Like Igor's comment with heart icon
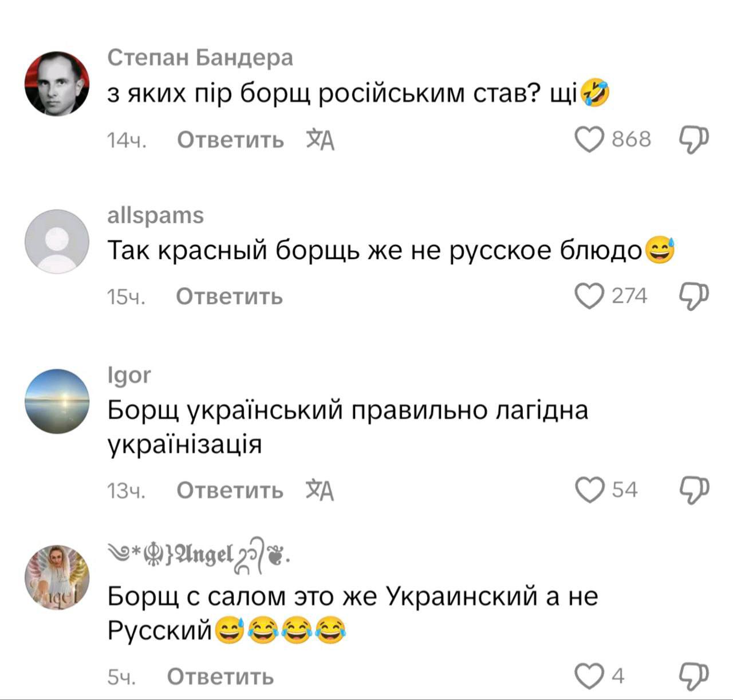This screenshot has width=733, height=700. pos(589,490)
